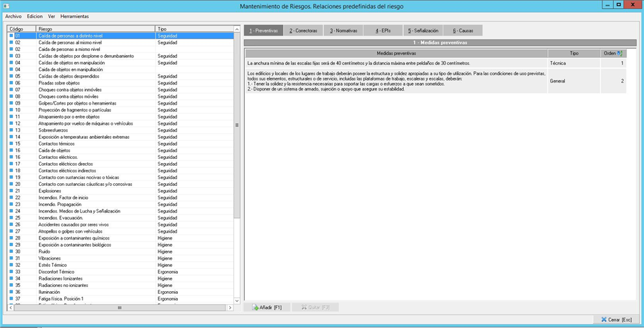Click the Técnica type cell
This screenshot has height=328, width=644.
574,63
